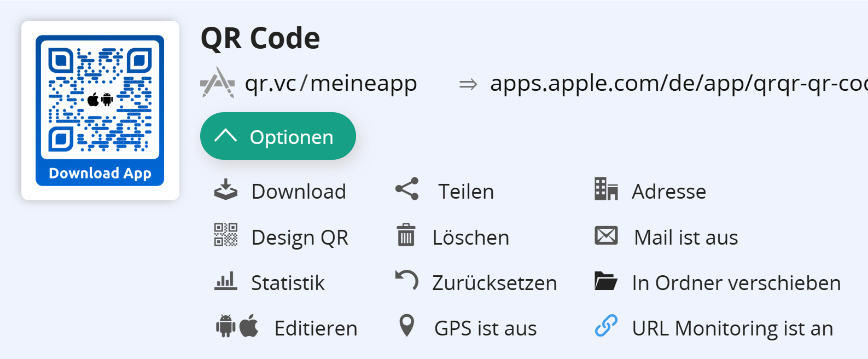The image size is (868, 359).
Task: Click the blue link icon for URL Monitoring
Action: tap(605, 327)
